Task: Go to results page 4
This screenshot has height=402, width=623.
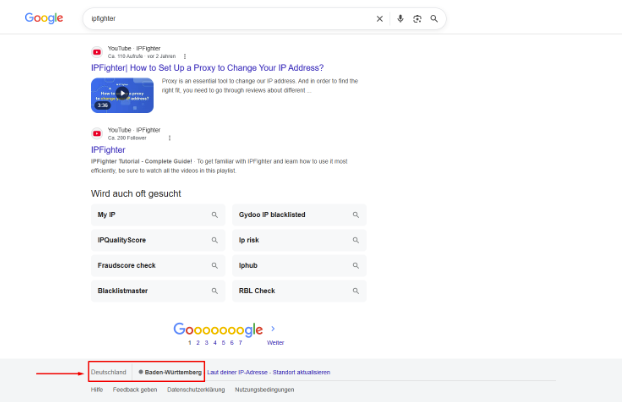Action: 215,343
